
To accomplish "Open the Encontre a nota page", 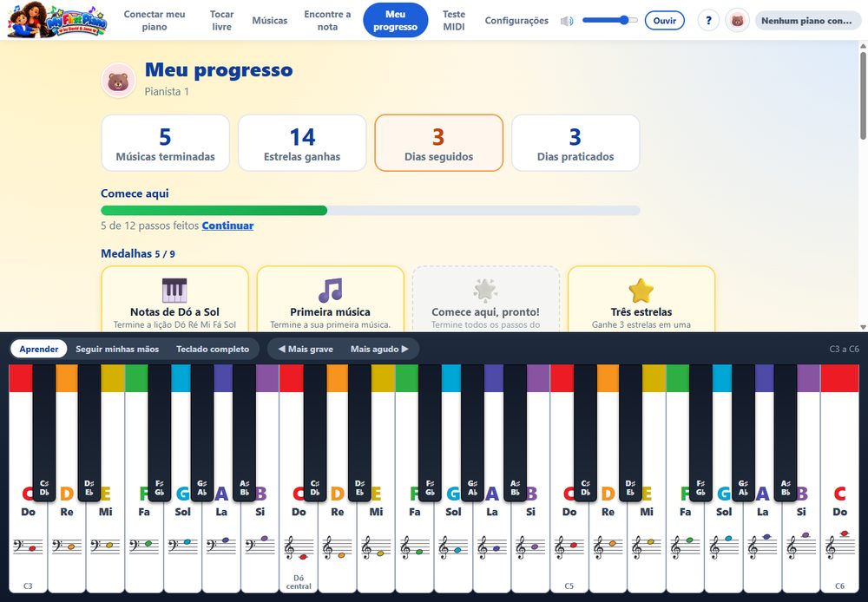I will pyautogui.click(x=327, y=21).
